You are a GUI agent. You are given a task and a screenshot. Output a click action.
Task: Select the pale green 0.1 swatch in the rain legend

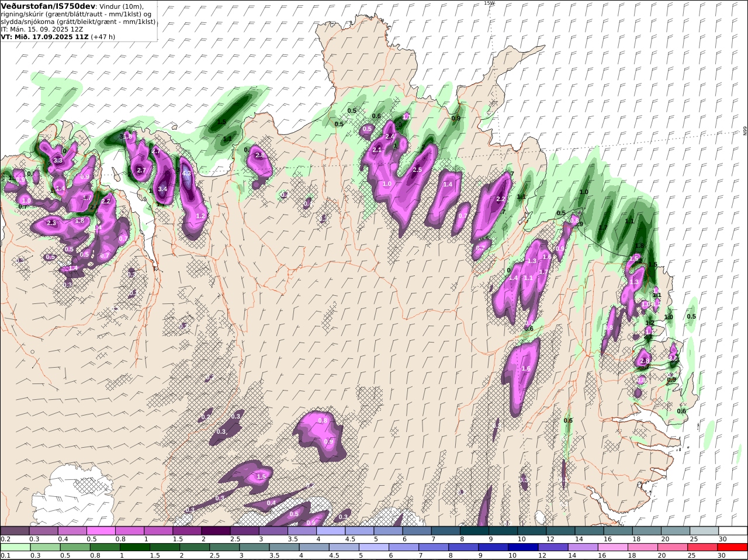click(x=16, y=547)
